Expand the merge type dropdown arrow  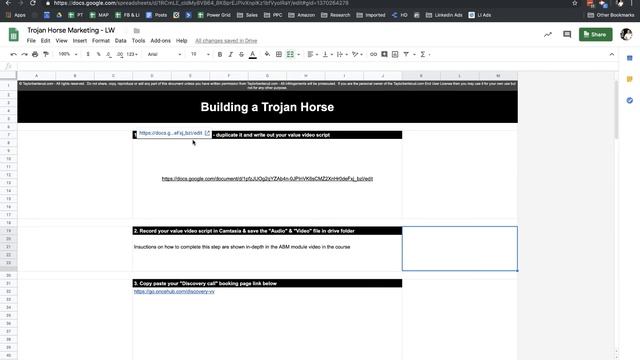point(299,54)
